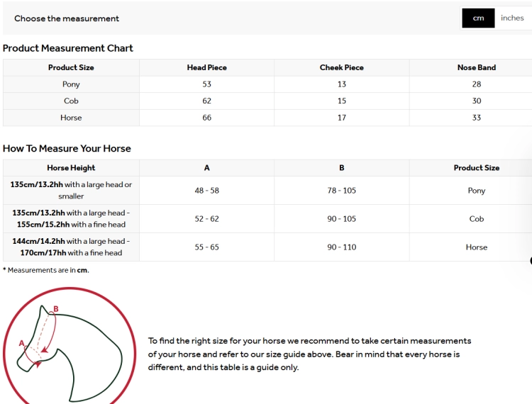Screen dimensions: 532x404
Task: Click the B label on the diagram
Action: coord(56,309)
